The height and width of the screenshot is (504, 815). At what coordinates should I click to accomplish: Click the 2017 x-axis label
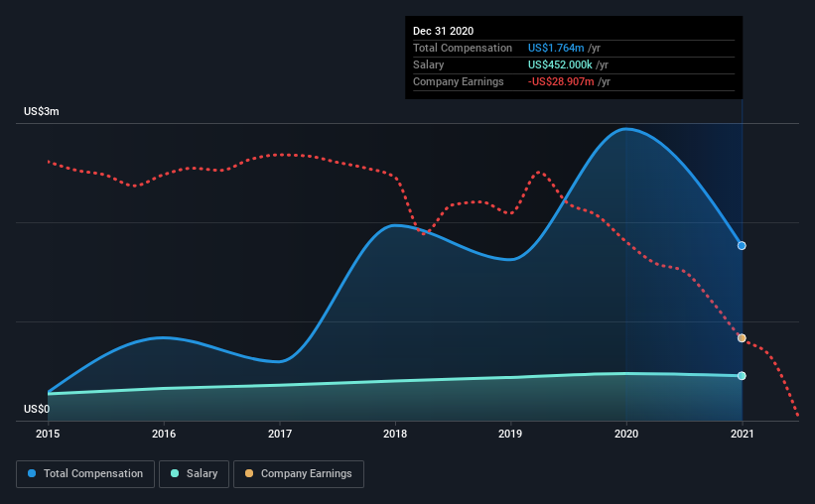click(280, 434)
